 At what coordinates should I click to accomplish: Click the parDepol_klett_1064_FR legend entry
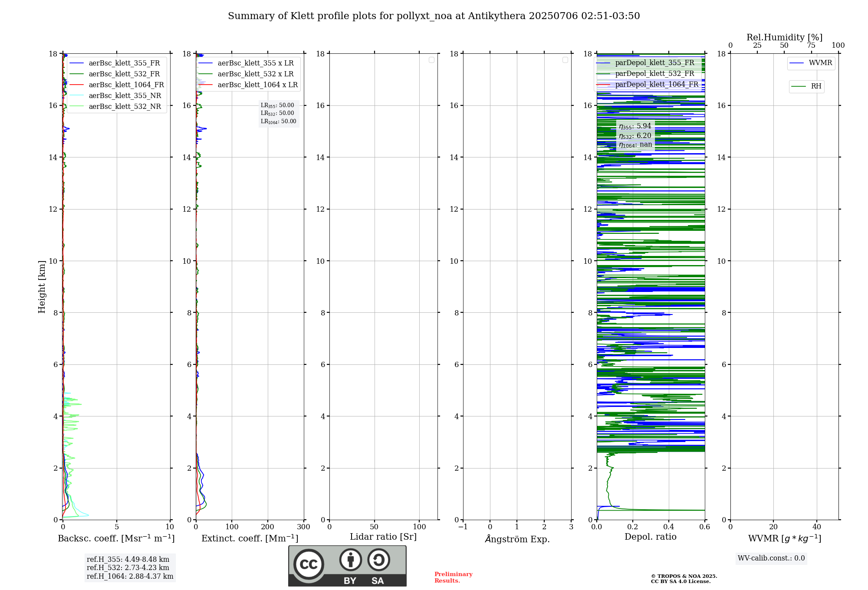(x=648, y=85)
